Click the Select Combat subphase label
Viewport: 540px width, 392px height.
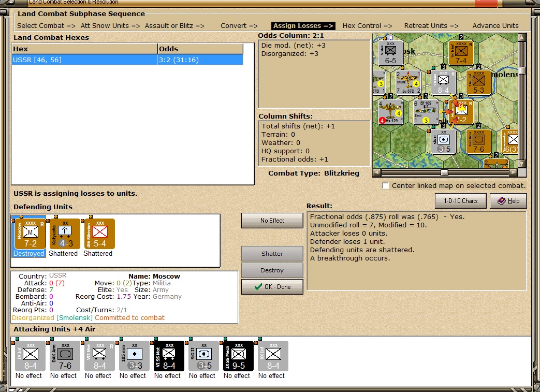click(x=46, y=25)
